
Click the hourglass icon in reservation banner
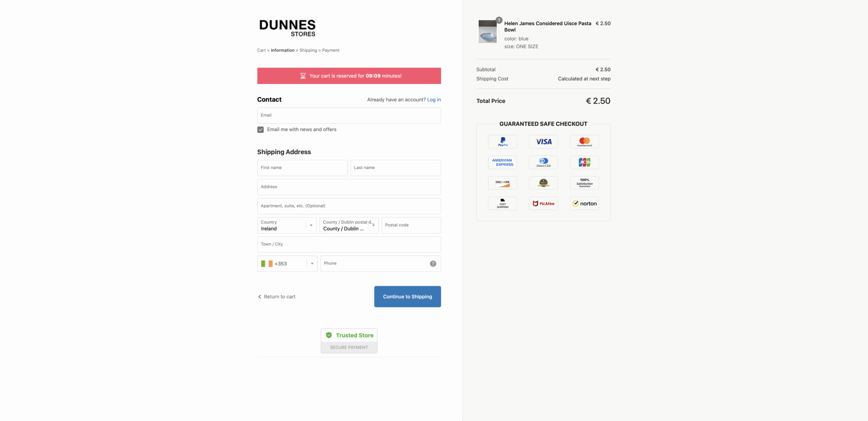pyautogui.click(x=303, y=76)
